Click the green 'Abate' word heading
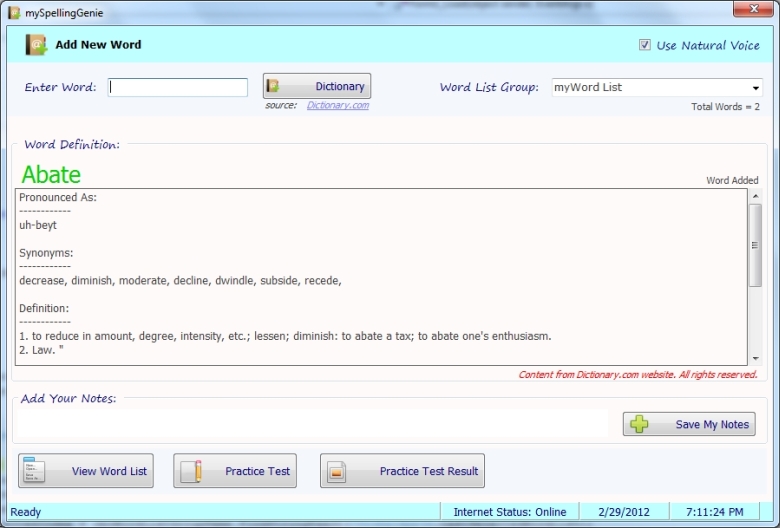 (51, 175)
